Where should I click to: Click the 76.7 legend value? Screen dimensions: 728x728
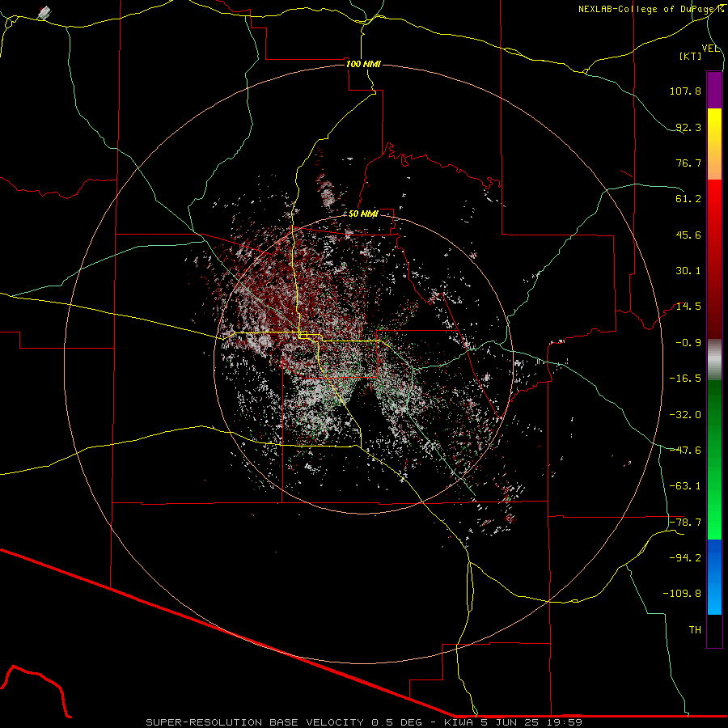688,163
